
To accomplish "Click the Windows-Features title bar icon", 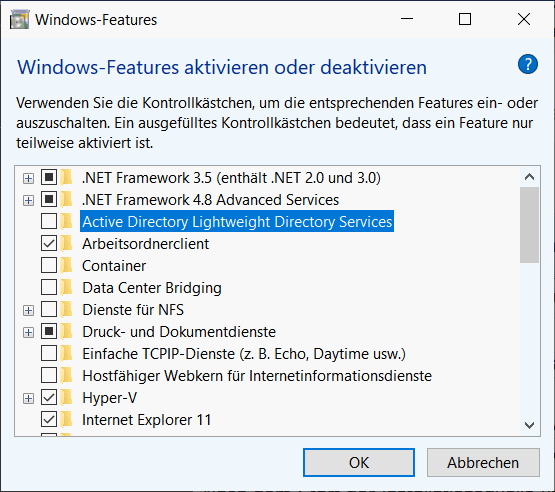I will point(19,19).
